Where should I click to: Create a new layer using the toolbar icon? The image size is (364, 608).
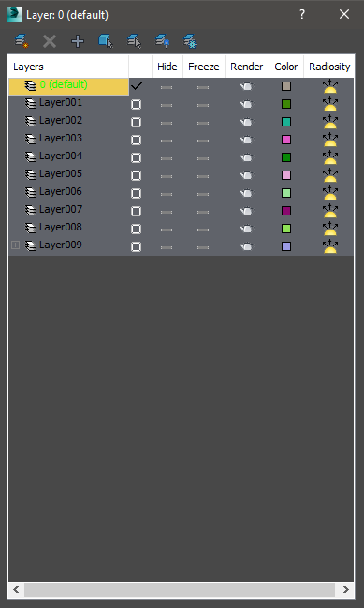(x=22, y=41)
